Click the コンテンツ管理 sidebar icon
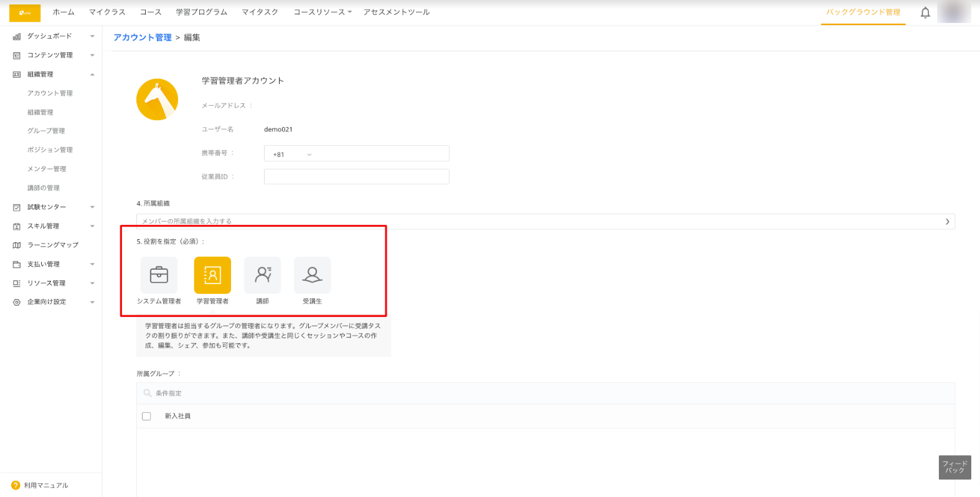Image resolution: width=980 pixels, height=497 pixels. 17,55
